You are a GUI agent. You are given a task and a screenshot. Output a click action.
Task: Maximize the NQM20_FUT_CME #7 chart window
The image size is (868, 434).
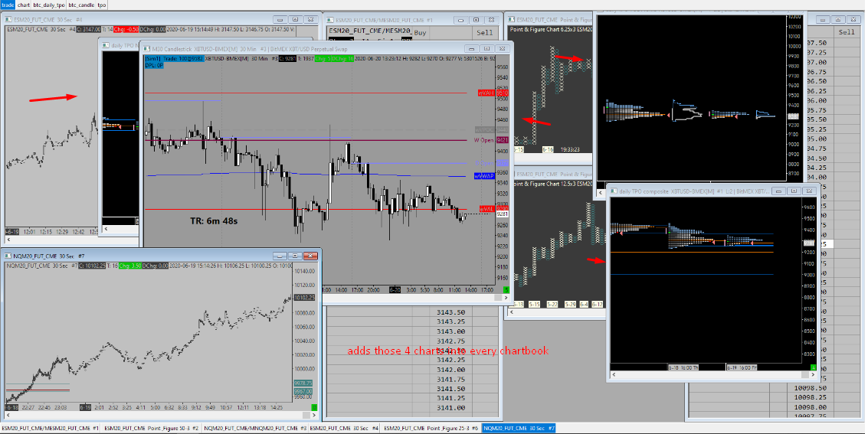296,256
